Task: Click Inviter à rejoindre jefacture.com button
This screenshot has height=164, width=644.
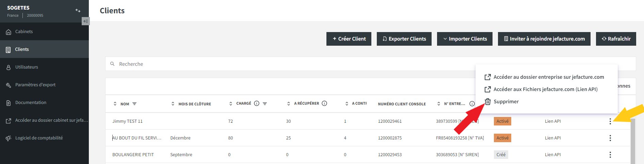Action: pos(544,39)
